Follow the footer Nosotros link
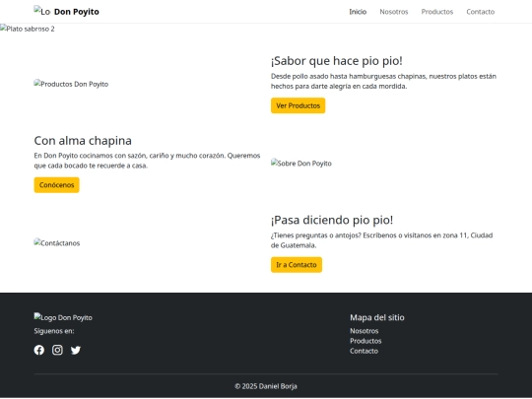532x399 pixels. click(365, 330)
